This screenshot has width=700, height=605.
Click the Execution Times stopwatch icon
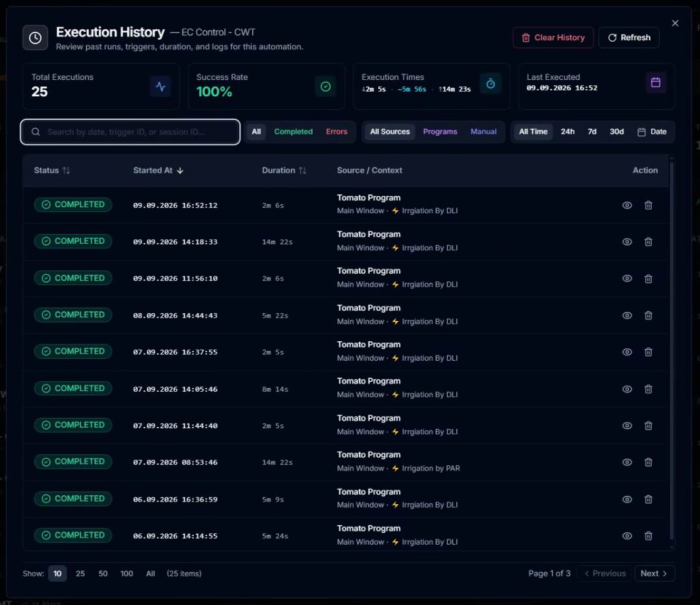[x=491, y=83]
